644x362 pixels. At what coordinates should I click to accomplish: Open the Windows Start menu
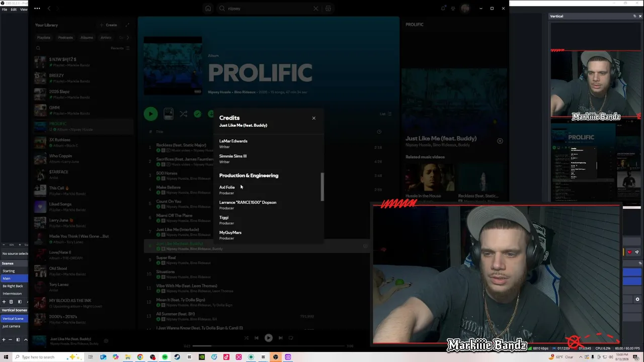pyautogui.click(x=6, y=357)
